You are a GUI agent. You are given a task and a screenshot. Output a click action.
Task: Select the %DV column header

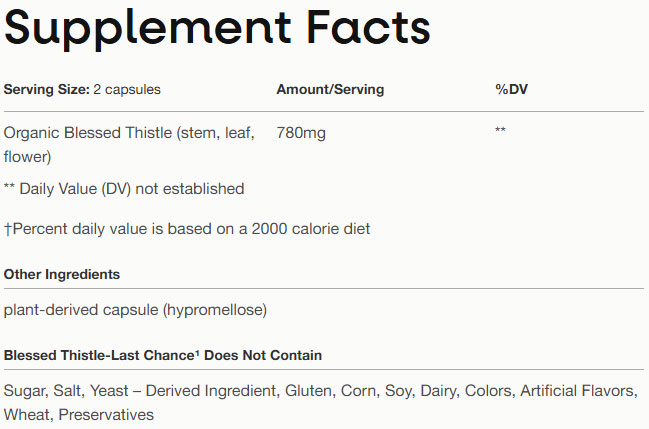511,90
